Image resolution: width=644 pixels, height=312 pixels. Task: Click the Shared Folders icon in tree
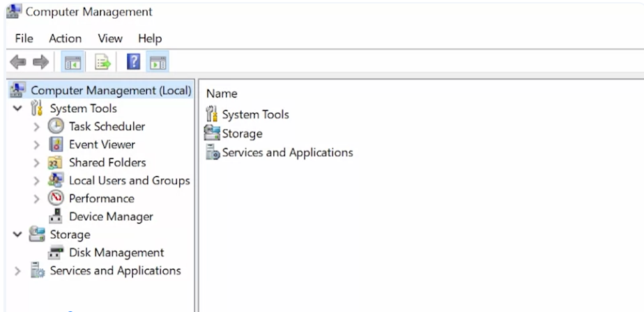pos(56,162)
